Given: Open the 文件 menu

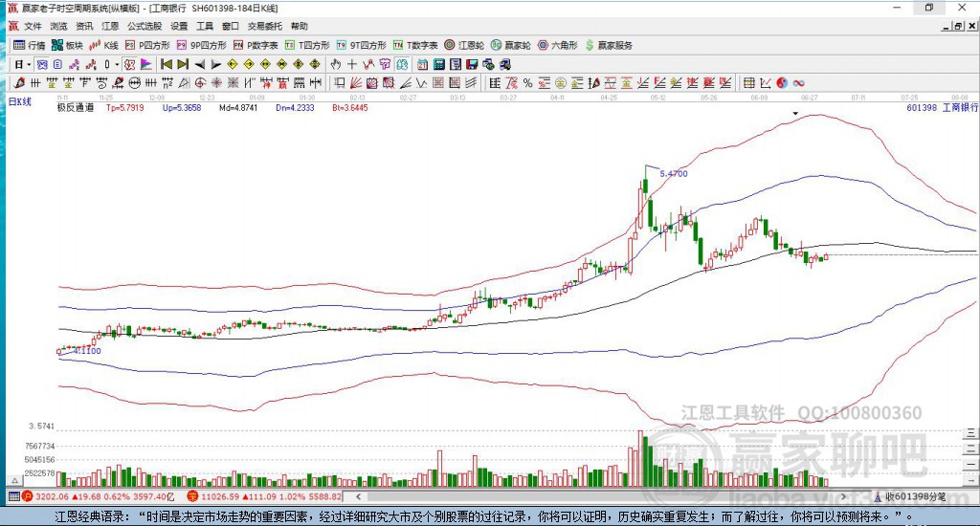Looking at the screenshot, I should 33,26.
